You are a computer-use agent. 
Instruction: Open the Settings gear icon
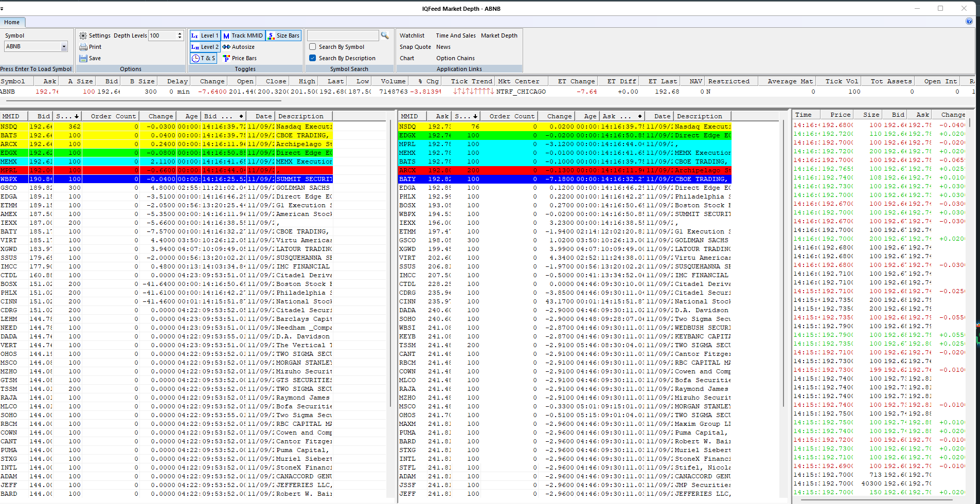(83, 35)
